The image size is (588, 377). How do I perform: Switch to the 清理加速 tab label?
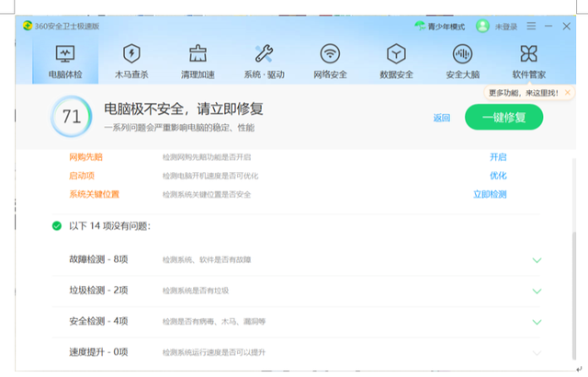198,74
